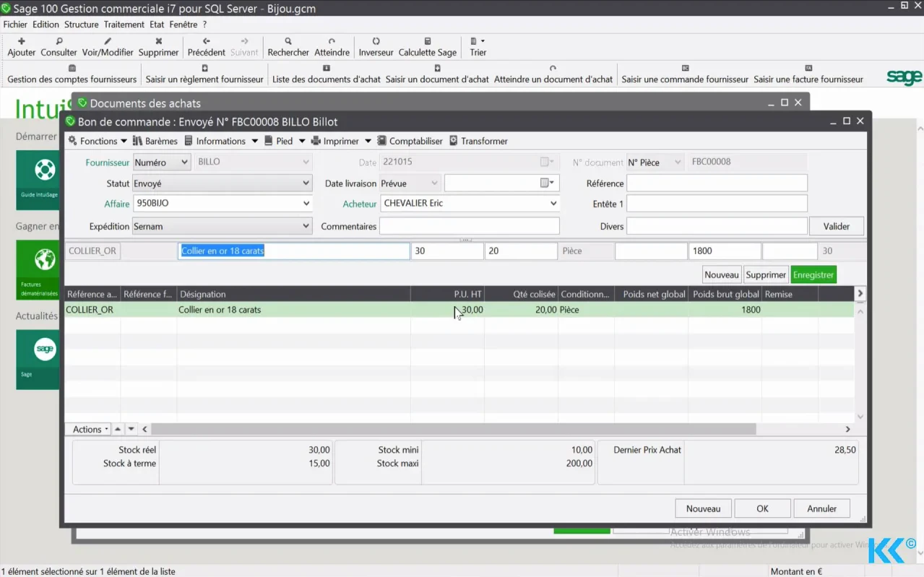Click the green Enregistrer button
The height and width of the screenshot is (577, 924).
[x=813, y=274]
